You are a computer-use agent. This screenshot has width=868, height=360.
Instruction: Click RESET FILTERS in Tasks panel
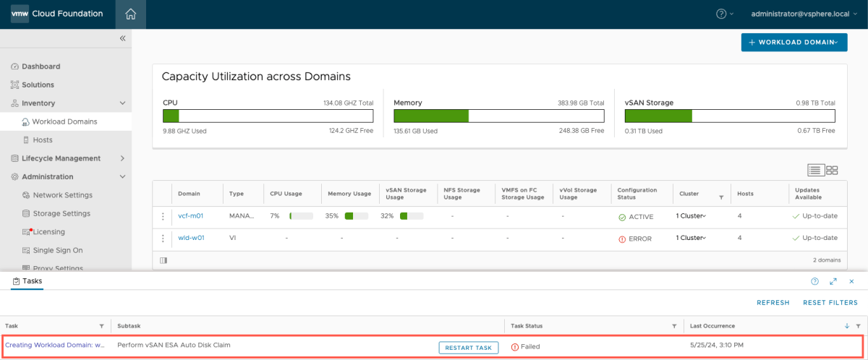tap(830, 303)
